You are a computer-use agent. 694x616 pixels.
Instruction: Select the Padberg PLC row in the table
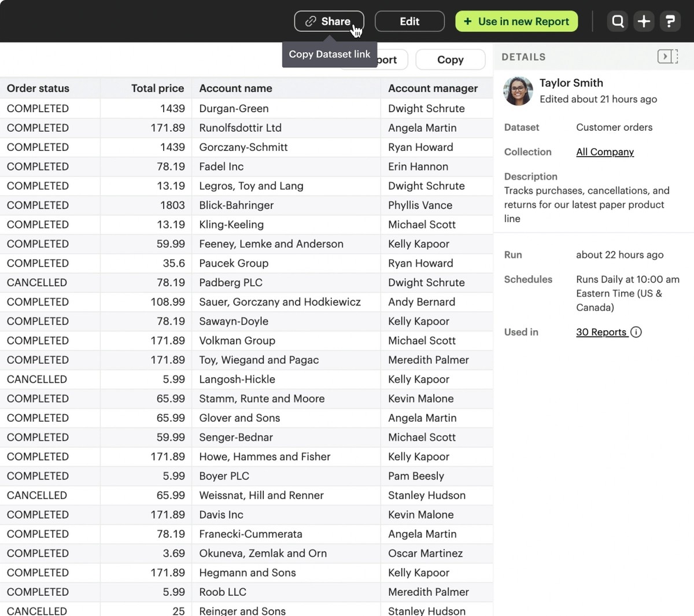pos(230,282)
